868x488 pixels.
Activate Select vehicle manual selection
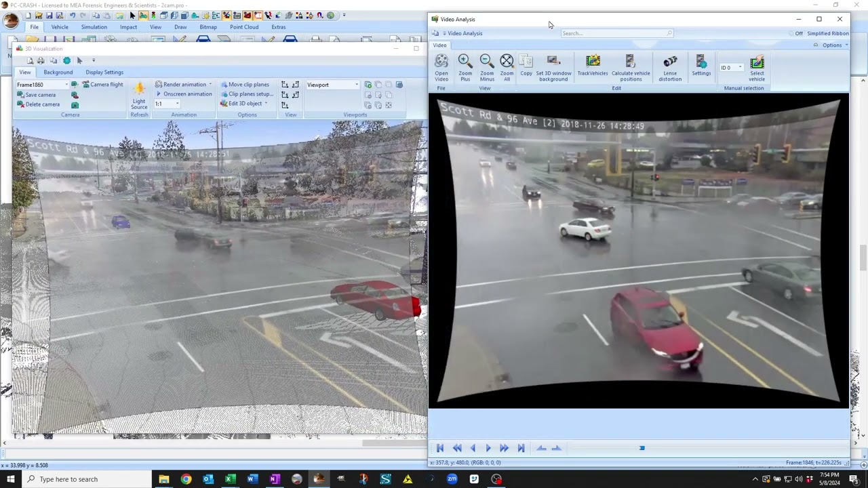757,68
